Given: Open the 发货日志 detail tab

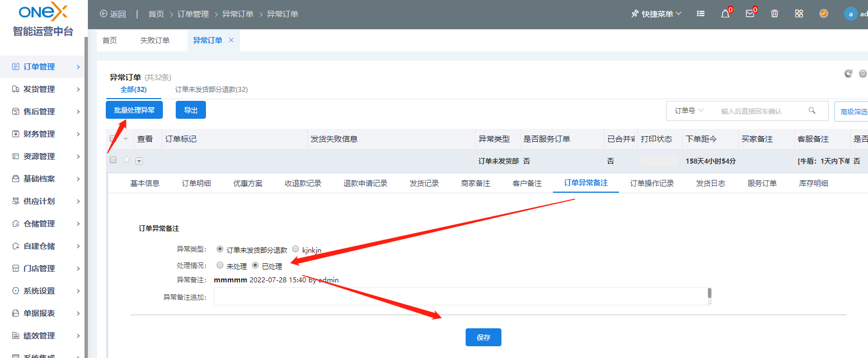Looking at the screenshot, I should [711, 183].
